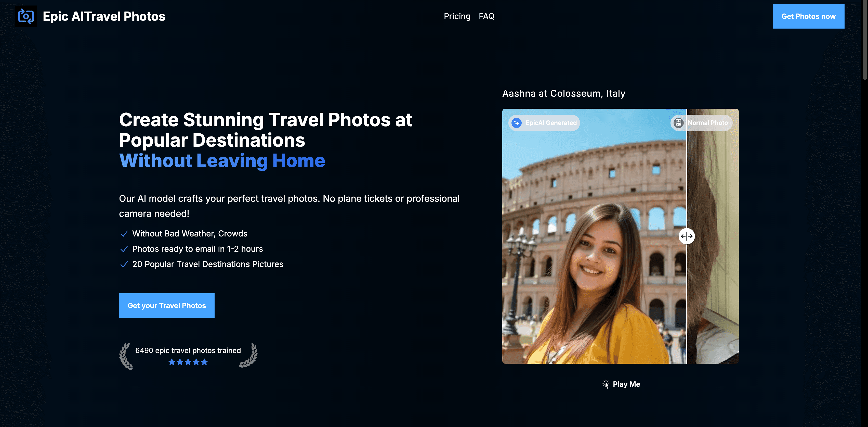This screenshot has width=868, height=427.
Task: Click the image comparison slider handle
Action: click(x=687, y=236)
